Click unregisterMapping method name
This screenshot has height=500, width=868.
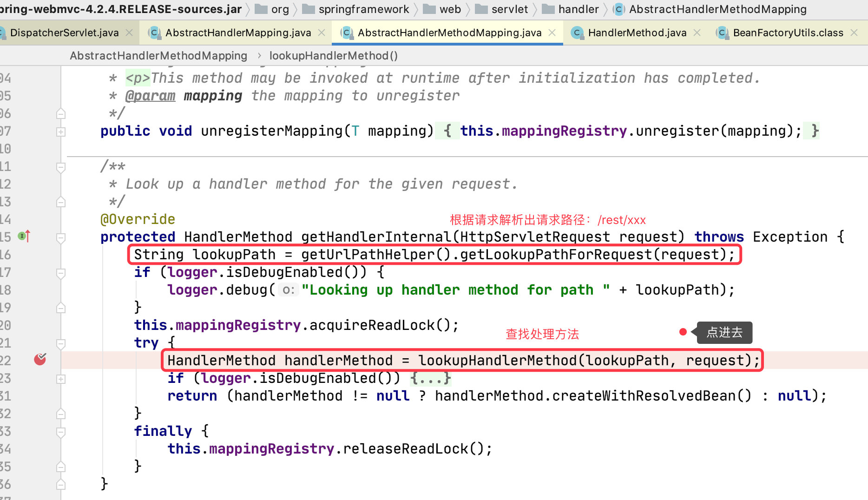point(271,131)
